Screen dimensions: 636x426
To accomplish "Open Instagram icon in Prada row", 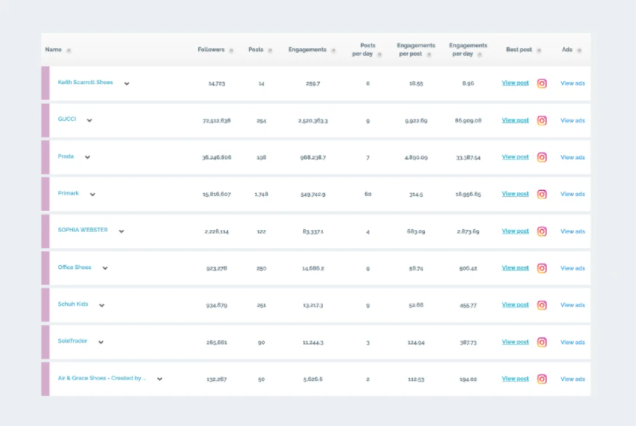I will 542,157.
